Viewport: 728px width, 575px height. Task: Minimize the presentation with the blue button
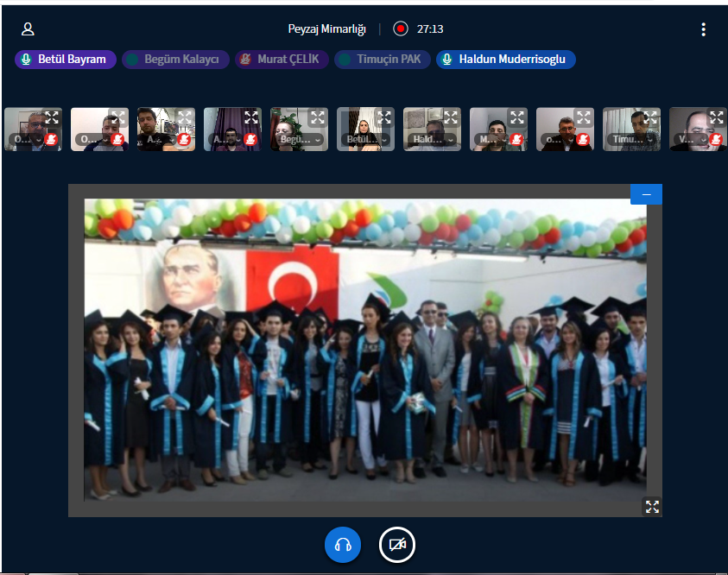pyautogui.click(x=646, y=194)
